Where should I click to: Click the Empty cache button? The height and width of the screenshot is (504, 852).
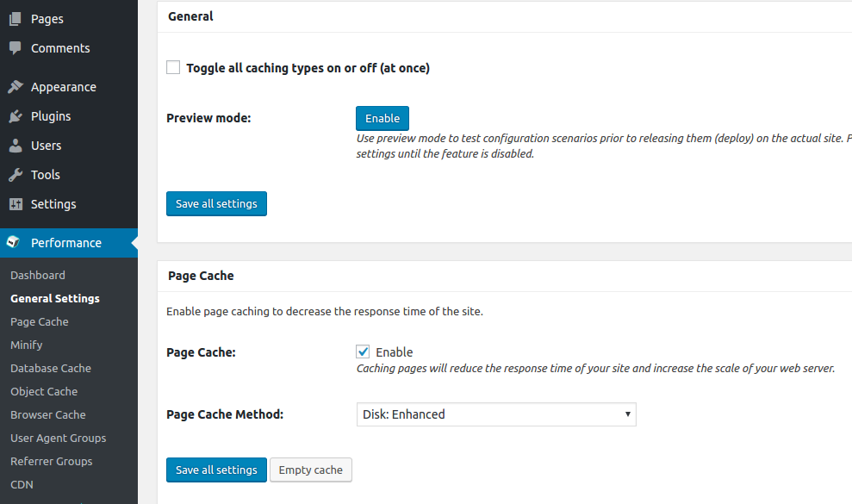pos(311,470)
